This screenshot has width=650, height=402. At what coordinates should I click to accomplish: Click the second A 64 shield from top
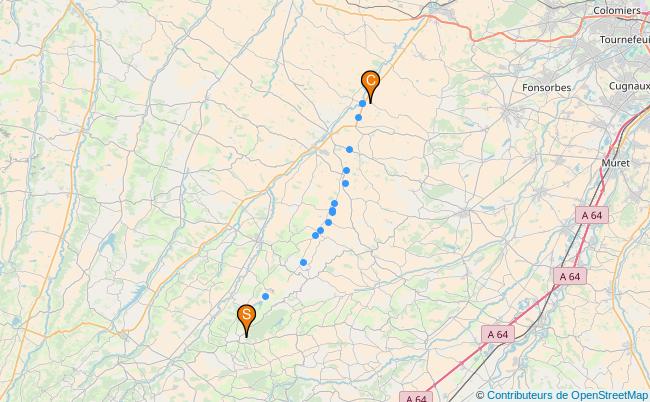(570, 276)
